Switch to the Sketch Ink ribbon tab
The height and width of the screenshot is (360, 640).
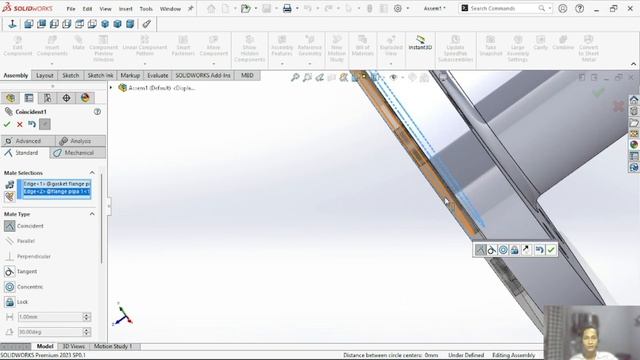click(100, 76)
